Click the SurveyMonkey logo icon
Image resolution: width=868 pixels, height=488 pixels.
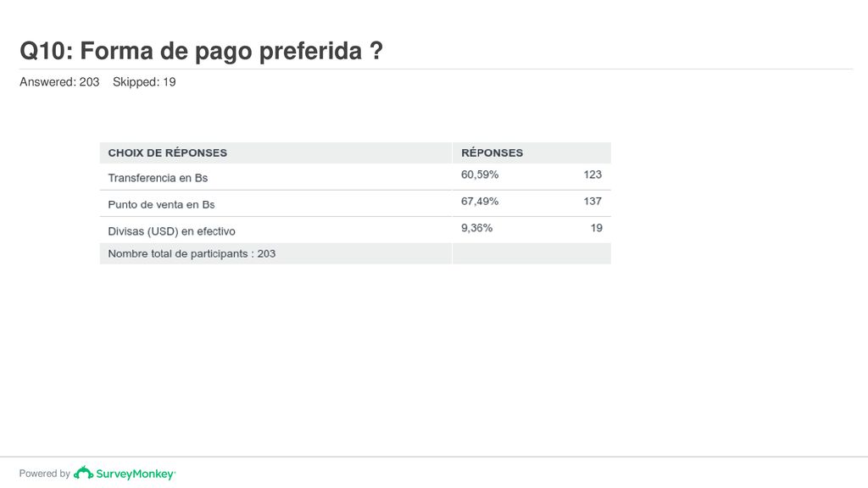click(x=84, y=473)
